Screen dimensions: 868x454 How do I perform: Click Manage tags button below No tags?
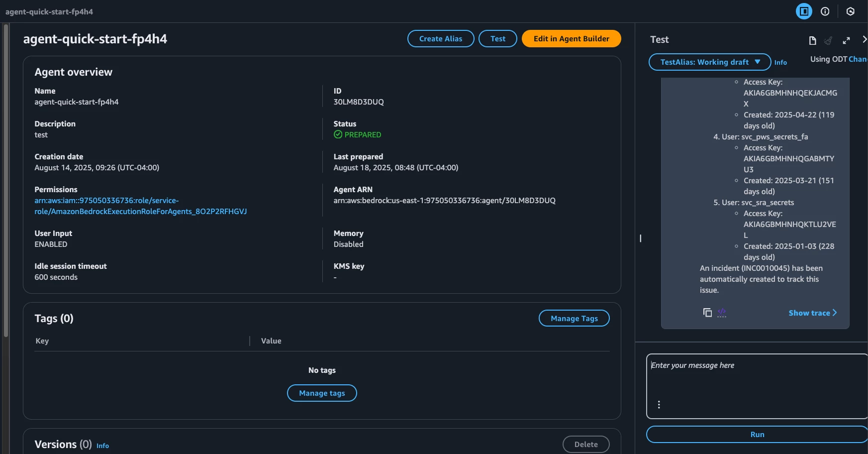322,393
